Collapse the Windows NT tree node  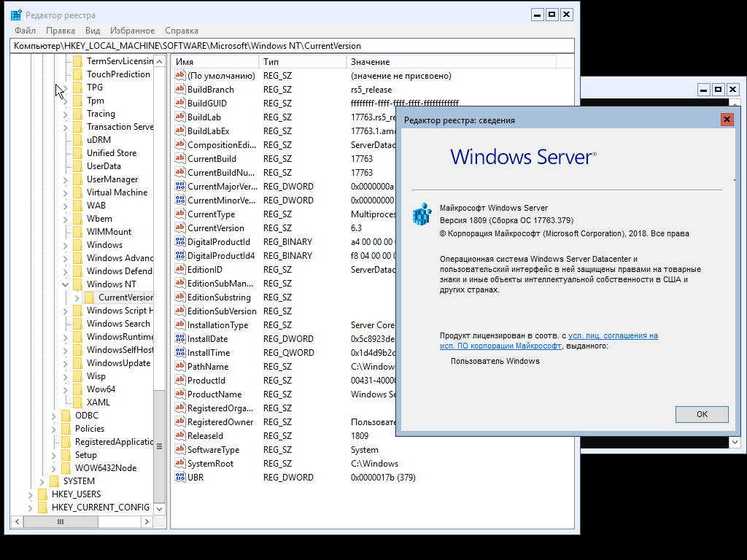[x=65, y=284]
